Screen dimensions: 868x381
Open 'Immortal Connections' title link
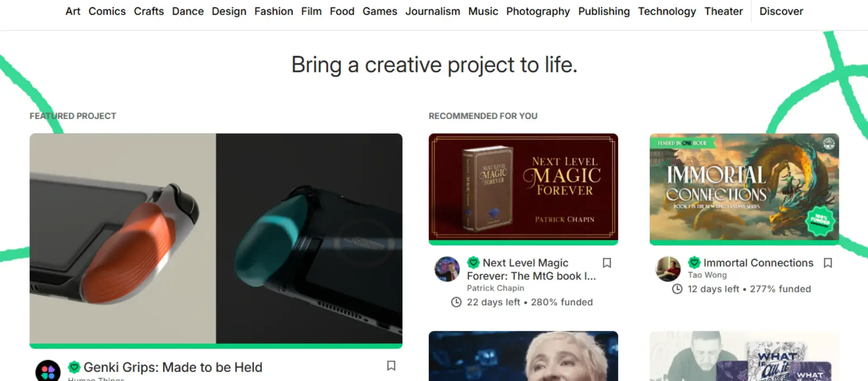tap(758, 263)
